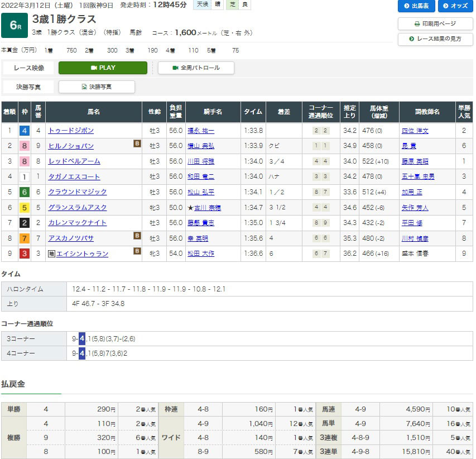Click the B icon in the エイシントウラン row
The width and height of the screenshot is (476, 459).
pos(137,251)
